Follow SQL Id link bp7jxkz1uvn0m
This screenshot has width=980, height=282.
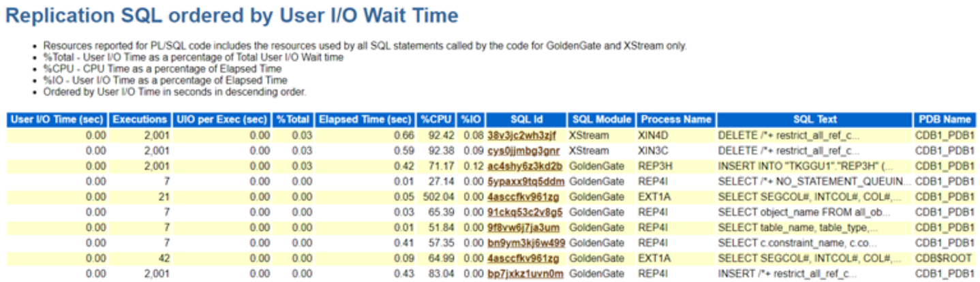point(525,274)
